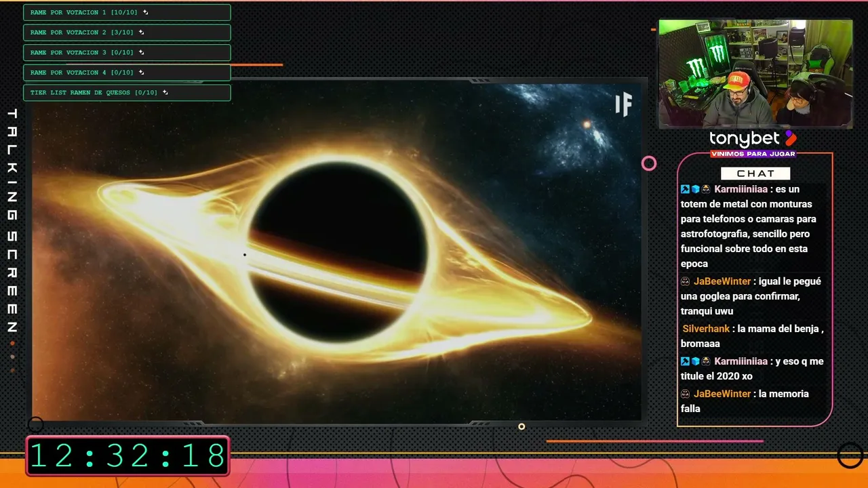Screen dimensions: 868x488
Task: Click the CHAT header label
Action: [755, 174]
